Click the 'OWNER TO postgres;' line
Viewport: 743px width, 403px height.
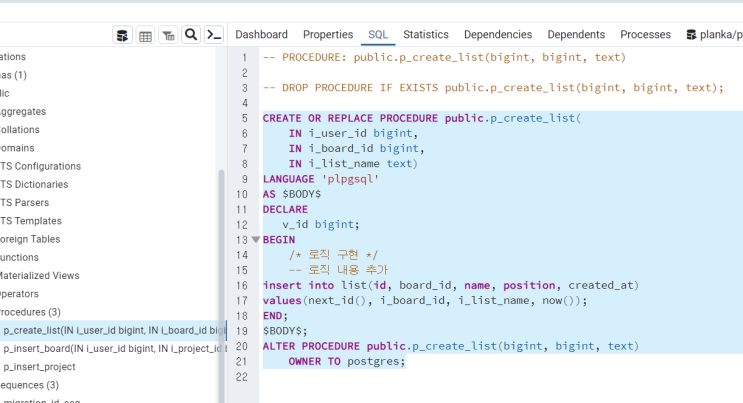[x=347, y=361]
